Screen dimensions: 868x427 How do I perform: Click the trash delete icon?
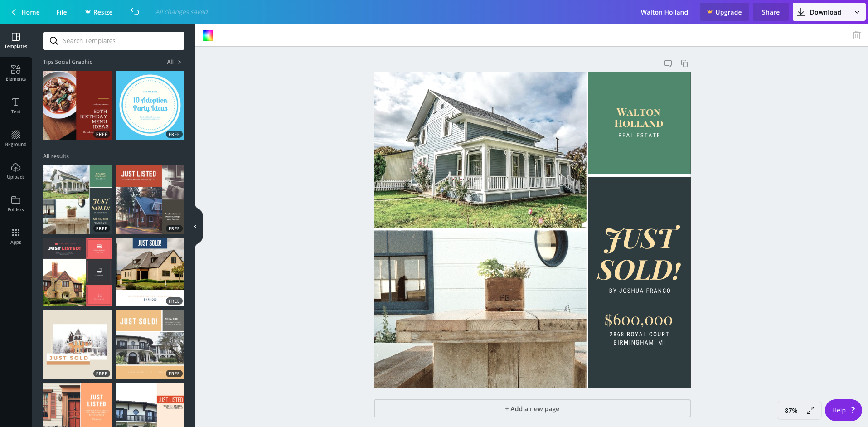[x=856, y=35]
